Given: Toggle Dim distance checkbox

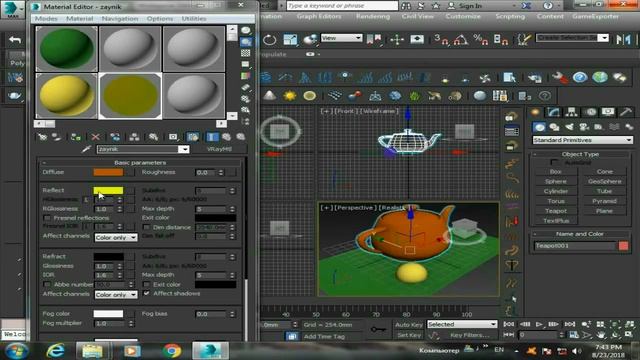Looking at the screenshot, I should pyautogui.click(x=146, y=227).
